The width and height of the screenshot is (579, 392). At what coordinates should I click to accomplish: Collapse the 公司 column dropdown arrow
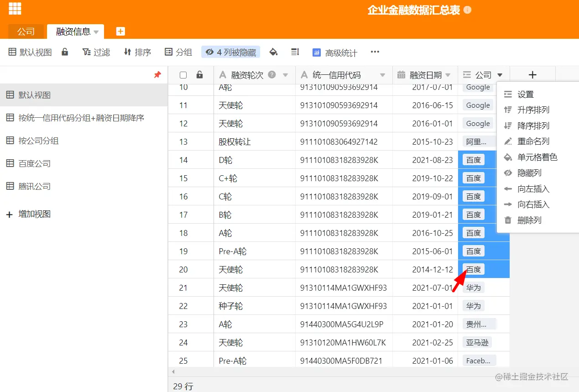click(500, 75)
